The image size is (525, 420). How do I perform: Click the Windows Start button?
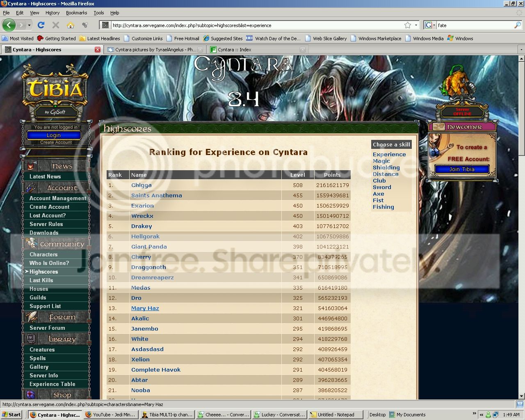click(x=11, y=415)
